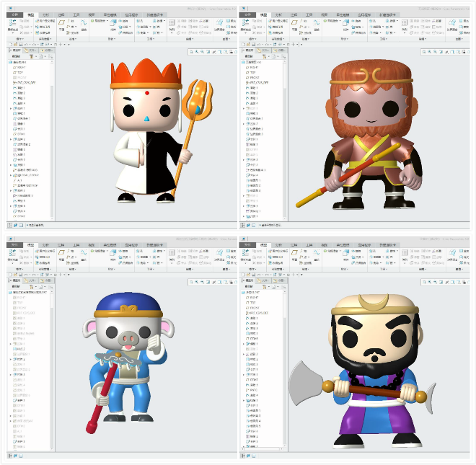
Task: Click the 倒圆角 button in pig figure window
Action: [x=144, y=257]
